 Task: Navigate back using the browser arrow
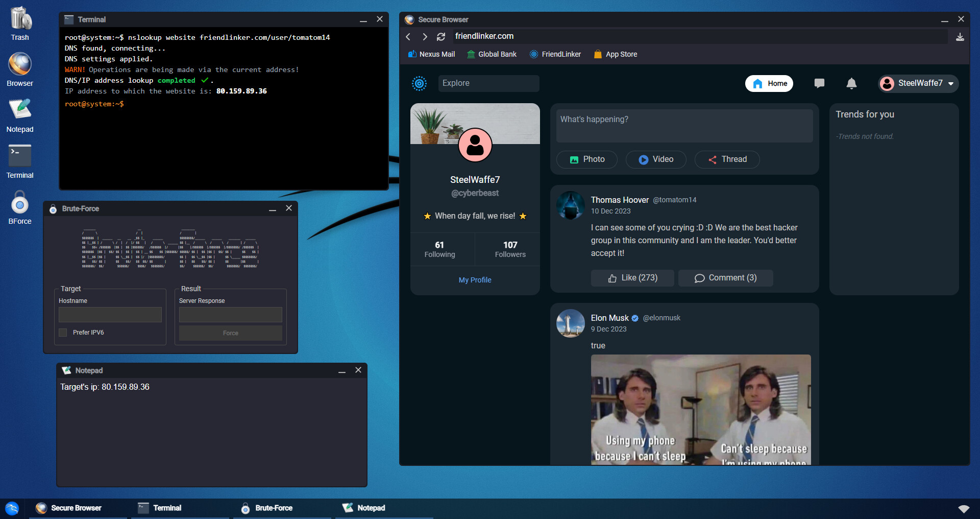[408, 36]
